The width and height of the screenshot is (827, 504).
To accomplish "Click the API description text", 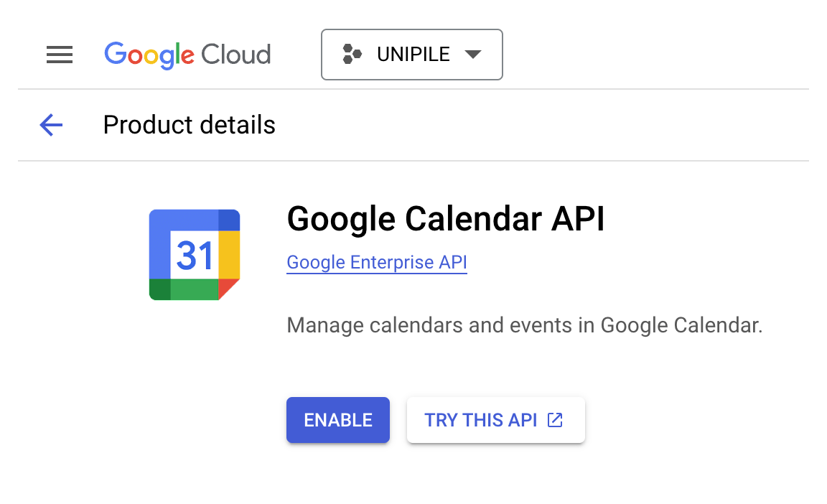I will pos(525,325).
